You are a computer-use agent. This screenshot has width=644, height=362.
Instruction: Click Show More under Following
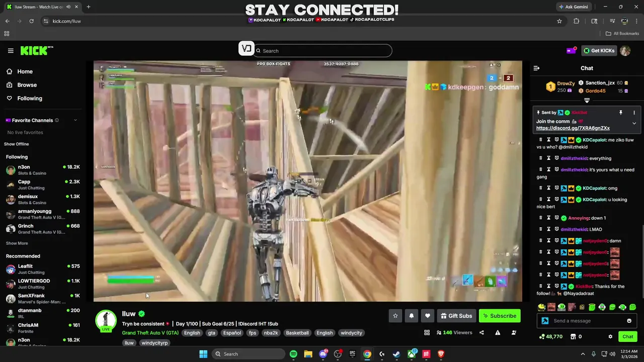click(x=17, y=243)
